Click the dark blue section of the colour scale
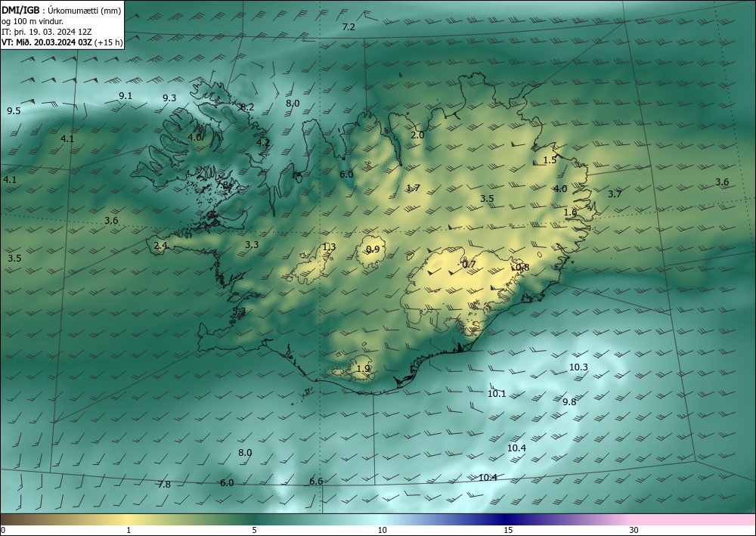Image resolution: width=756 pixels, height=536 pixels. click(x=507, y=519)
